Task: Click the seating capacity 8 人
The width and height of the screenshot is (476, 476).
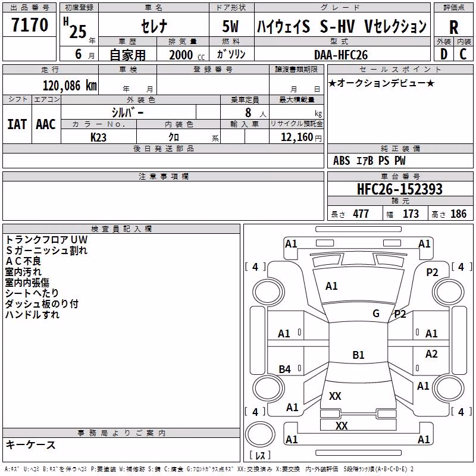Action: click(x=255, y=113)
